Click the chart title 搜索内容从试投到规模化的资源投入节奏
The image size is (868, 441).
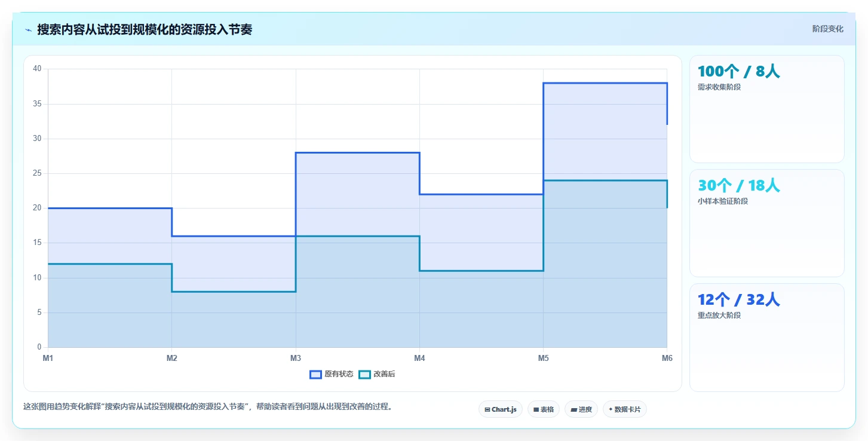tap(145, 29)
